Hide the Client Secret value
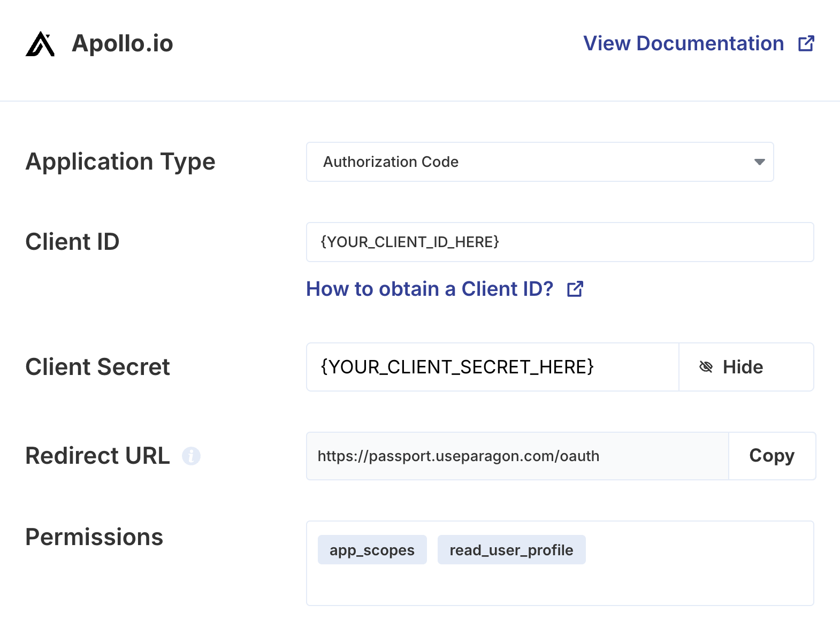Image resolution: width=840 pixels, height=628 pixels. coord(746,367)
